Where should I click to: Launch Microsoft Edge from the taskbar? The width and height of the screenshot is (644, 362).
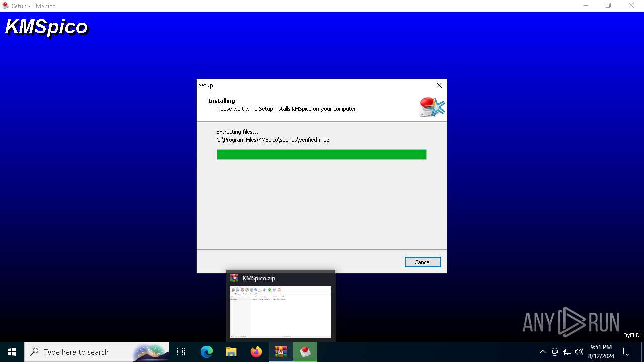(x=207, y=352)
